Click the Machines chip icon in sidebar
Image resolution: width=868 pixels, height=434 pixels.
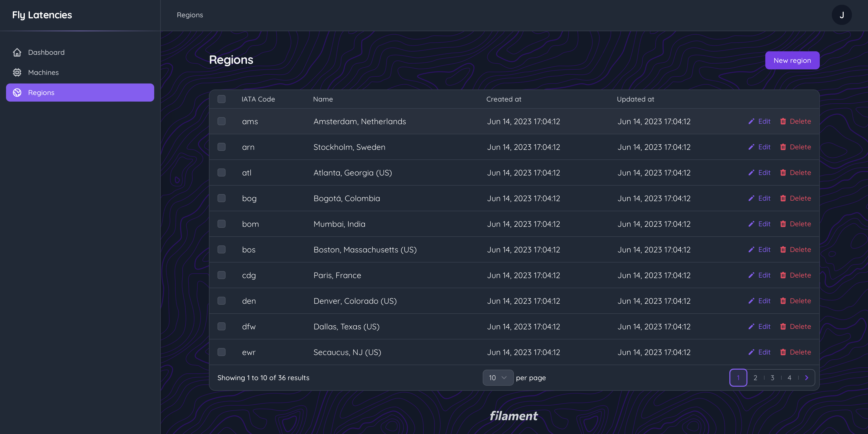click(17, 72)
